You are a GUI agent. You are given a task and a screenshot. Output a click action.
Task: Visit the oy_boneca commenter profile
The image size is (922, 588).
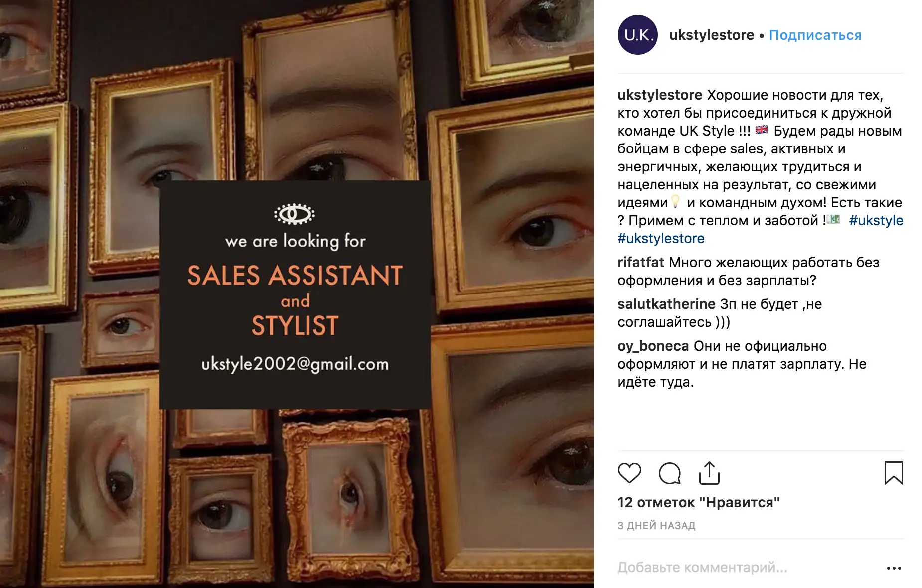tap(653, 346)
